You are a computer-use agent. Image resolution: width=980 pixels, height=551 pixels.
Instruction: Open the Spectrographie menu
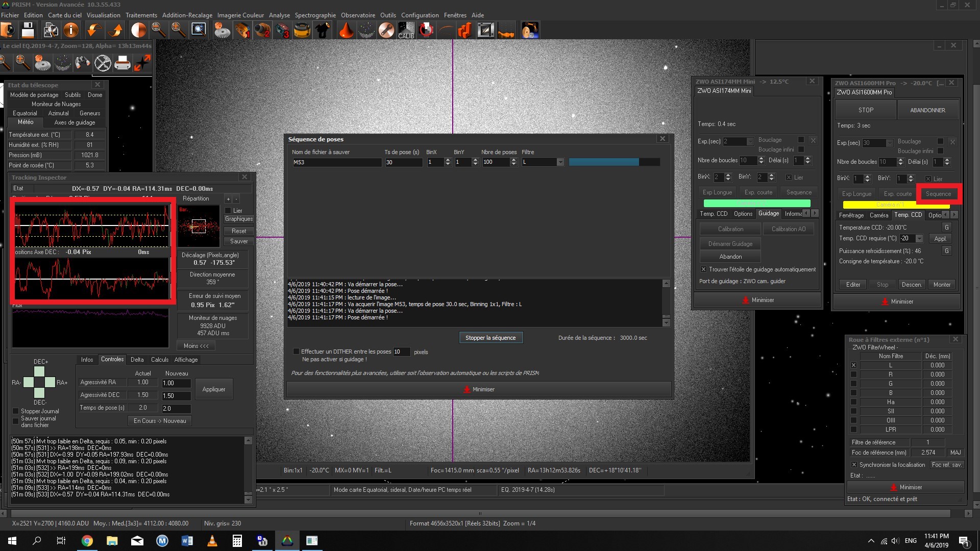tap(315, 15)
